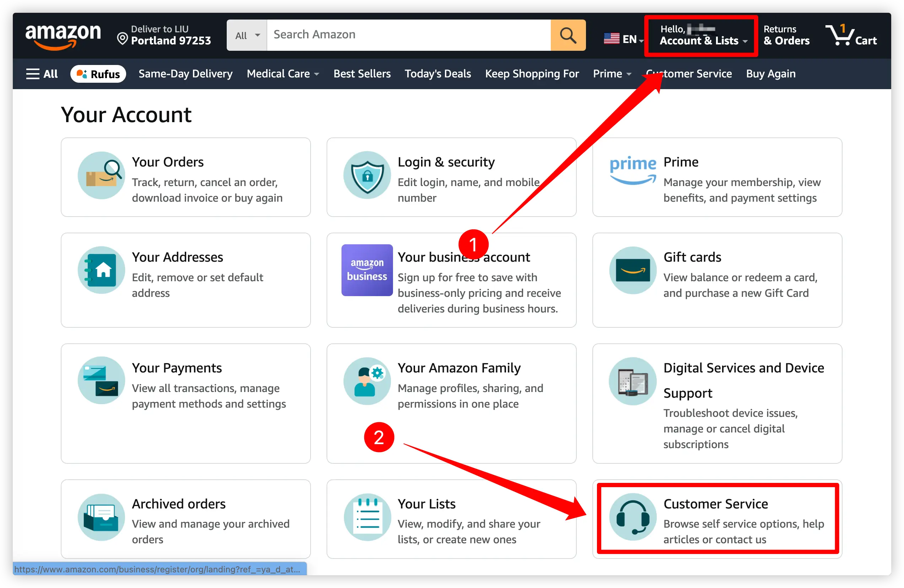Open the shopping cart icon
The height and width of the screenshot is (588, 904).
pos(839,35)
